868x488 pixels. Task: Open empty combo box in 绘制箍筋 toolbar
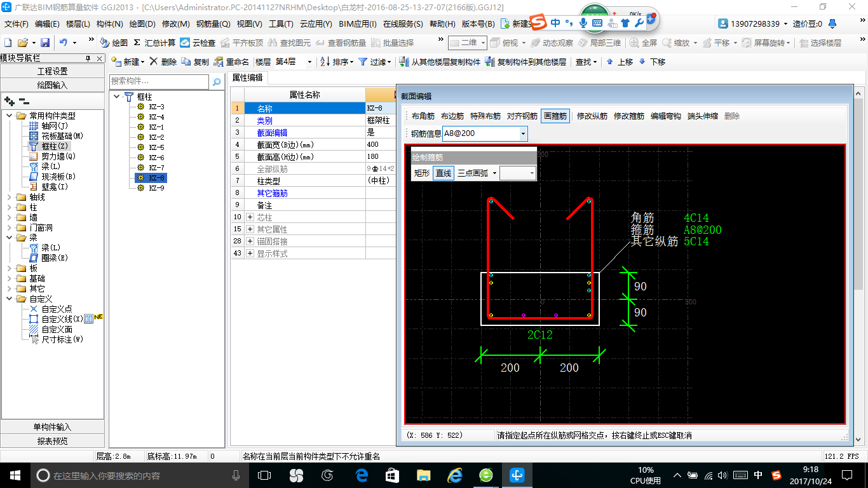click(518, 173)
